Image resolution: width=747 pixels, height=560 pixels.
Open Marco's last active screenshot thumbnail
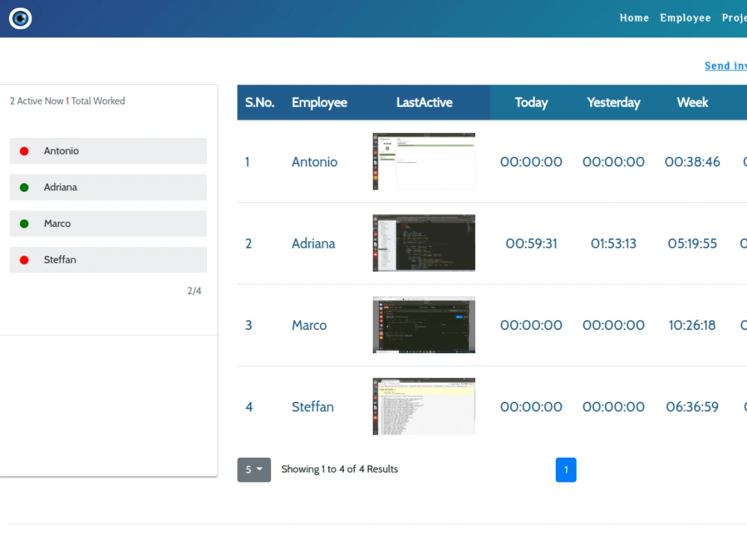424,325
